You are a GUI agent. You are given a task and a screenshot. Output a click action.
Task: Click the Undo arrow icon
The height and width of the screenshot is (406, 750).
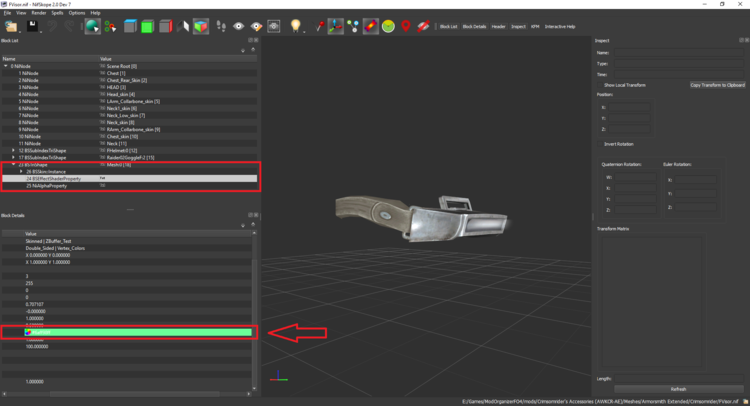tap(52, 26)
